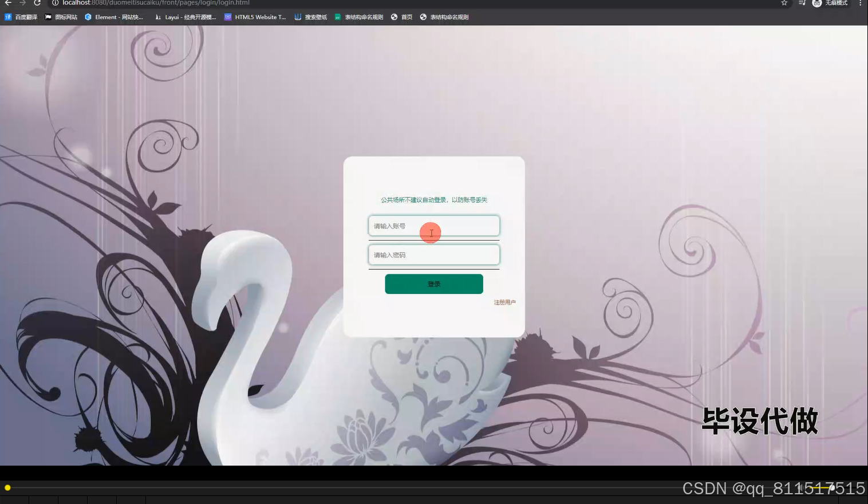868x504 pixels.
Task: View site info icon beside localhost URL
Action: (56, 3)
